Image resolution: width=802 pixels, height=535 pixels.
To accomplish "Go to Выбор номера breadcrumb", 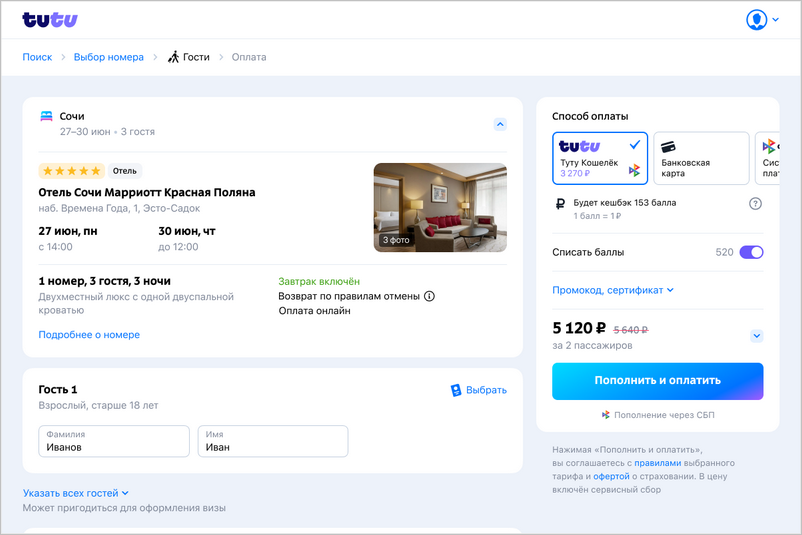I will [108, 57].
